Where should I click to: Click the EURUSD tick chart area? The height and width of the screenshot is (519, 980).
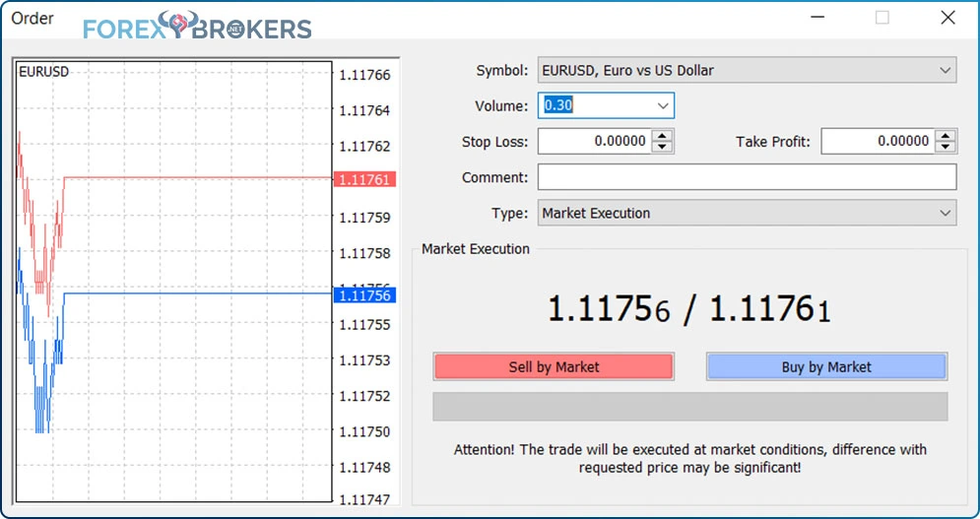[x=173, y=281]
